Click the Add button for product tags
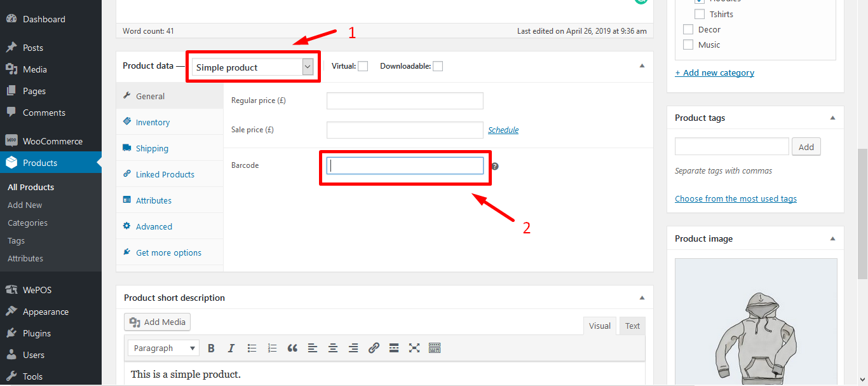The image size is (868, 386). click(806, 146)
